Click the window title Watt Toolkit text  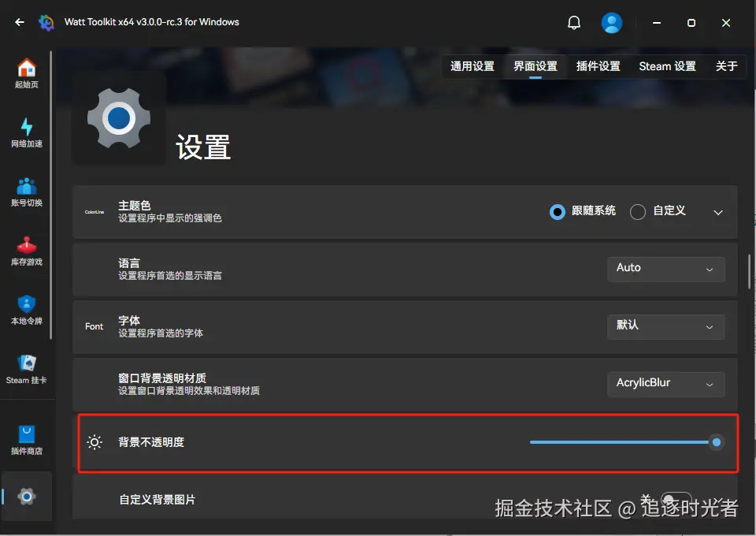click(x=152, y=22)
